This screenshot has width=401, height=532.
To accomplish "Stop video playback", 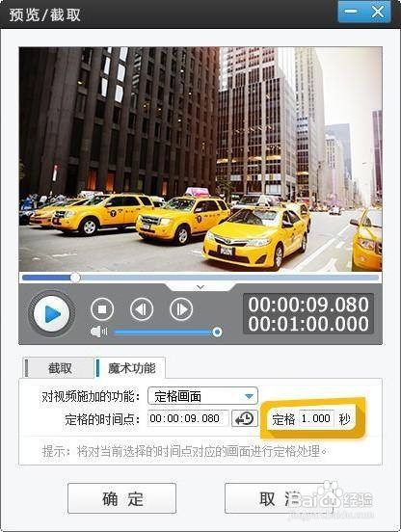I will (x=102, y=309).
